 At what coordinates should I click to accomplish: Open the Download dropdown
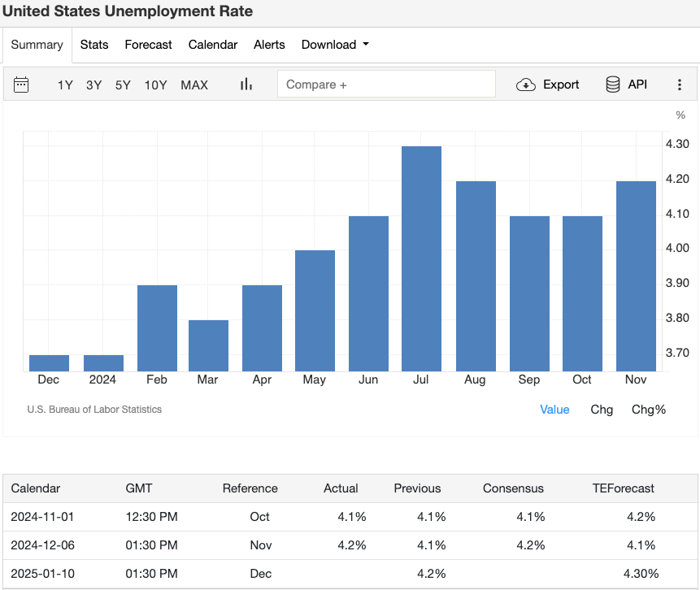[335, 45]
